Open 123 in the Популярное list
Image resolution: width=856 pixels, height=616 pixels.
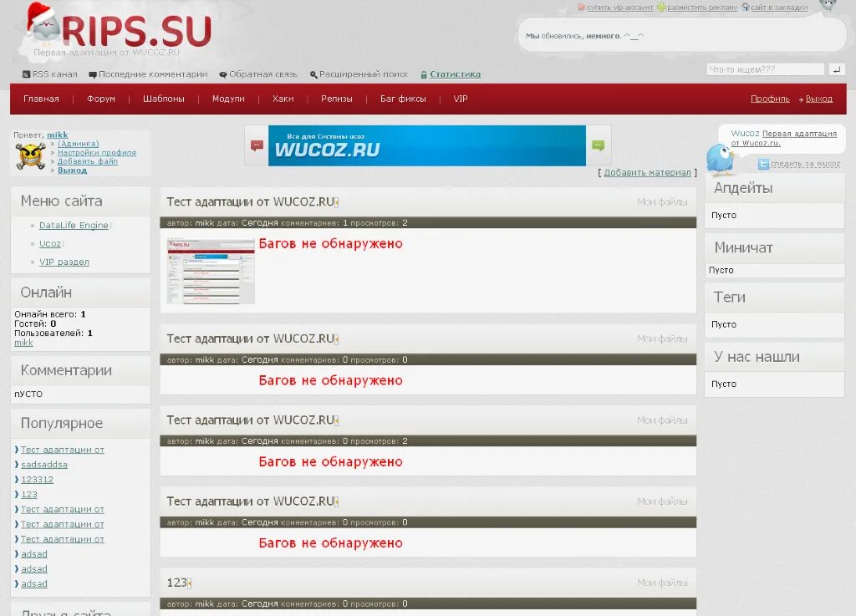tap(29, 494)
